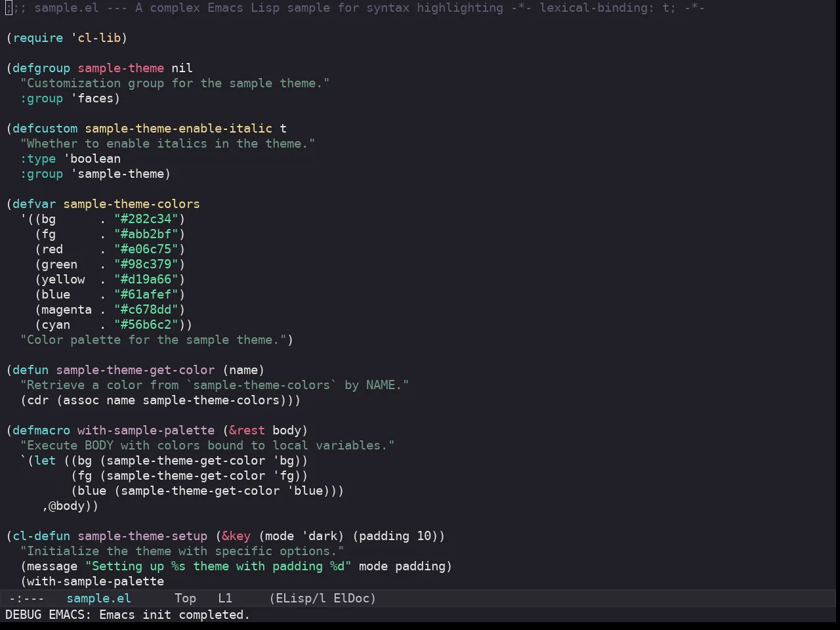Viewport: 840px width, 630px height.
Task: Place cursor on 'require' keyword
Action: [38, 38]
